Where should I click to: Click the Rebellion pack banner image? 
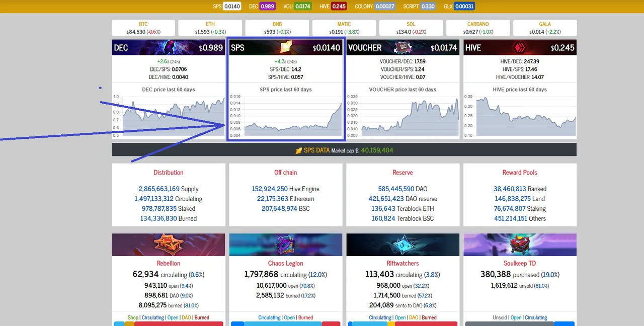click(x=169, y=244)
